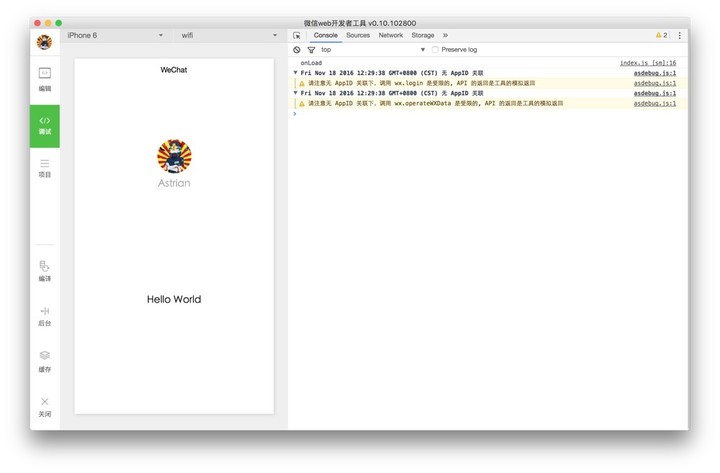
Task: Collapse the second 'Fri Nov 18' log group
Action: coord(295,93)
